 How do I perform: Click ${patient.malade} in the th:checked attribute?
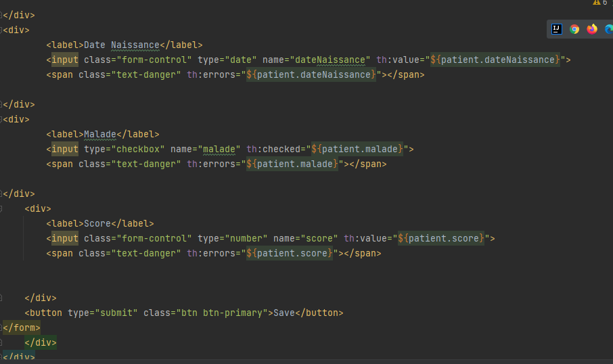(x=357, y=149)
